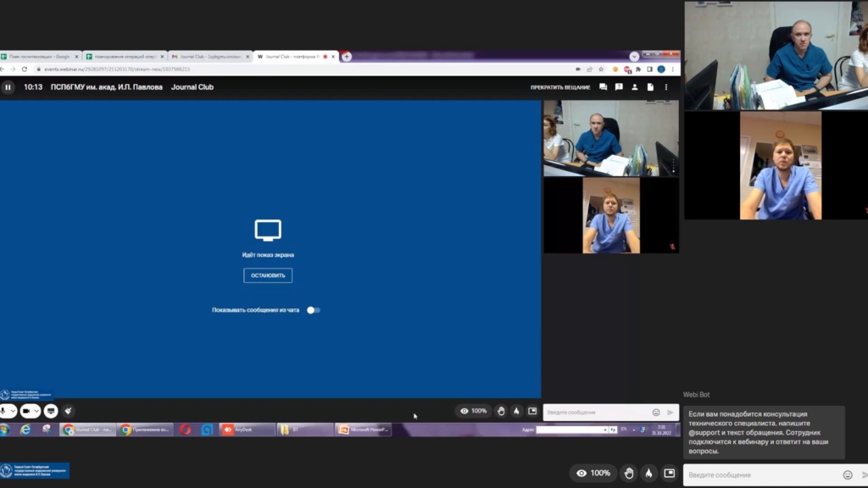Click the fire reaction icon in bottom bar
This screenshot has height=488, width=868.
tap(648, 473)
